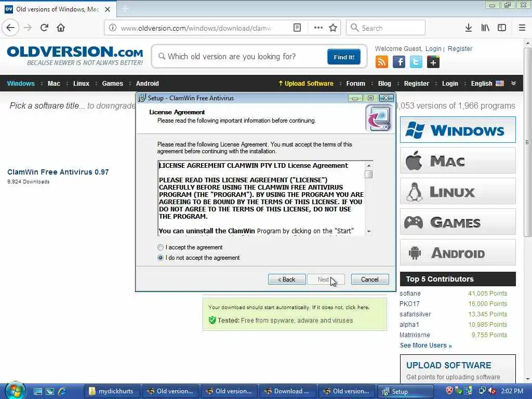Click the Firefox Search box
This screenshot has height=399, width=532.
(x=385, y=28)
